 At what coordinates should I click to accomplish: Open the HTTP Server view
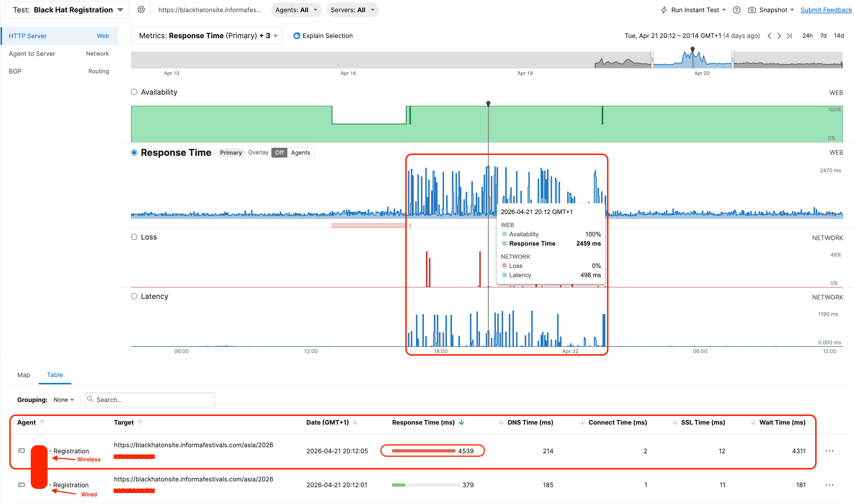[x=59, y=36]
